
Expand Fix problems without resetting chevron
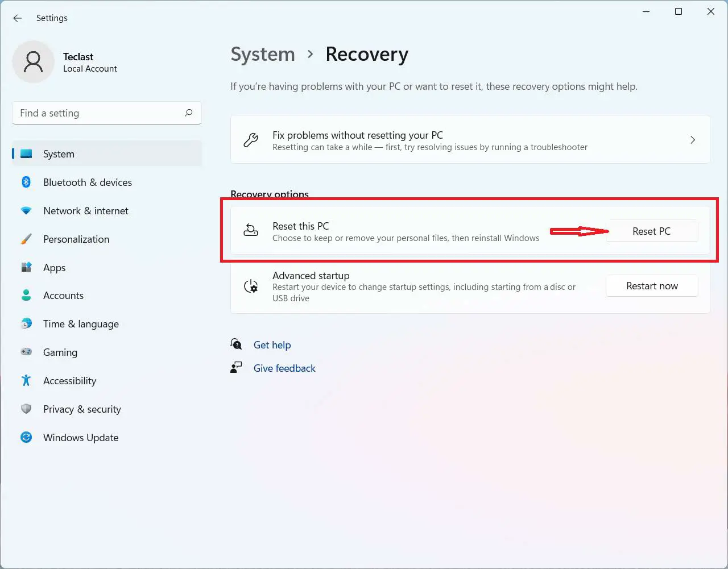click(x=692, y=140)
